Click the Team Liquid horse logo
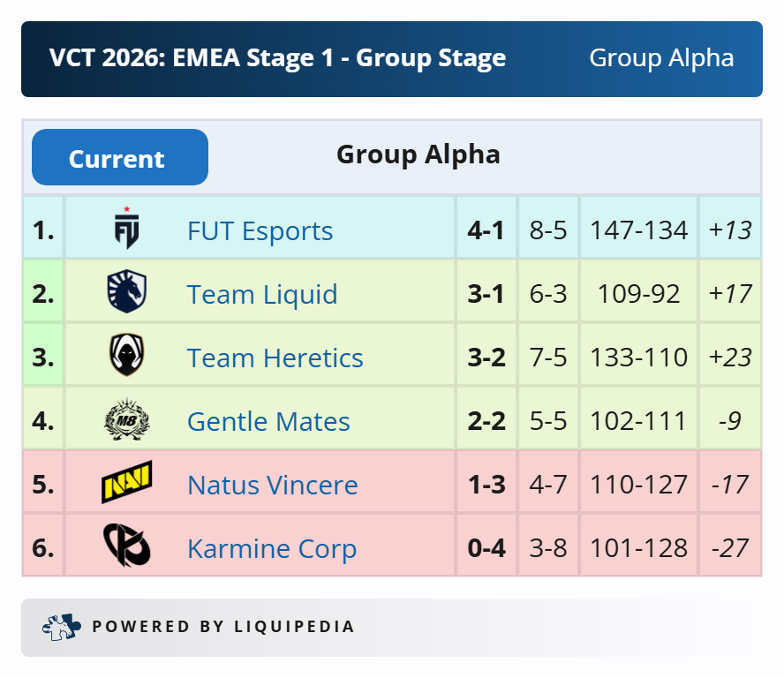 point(127,293)
